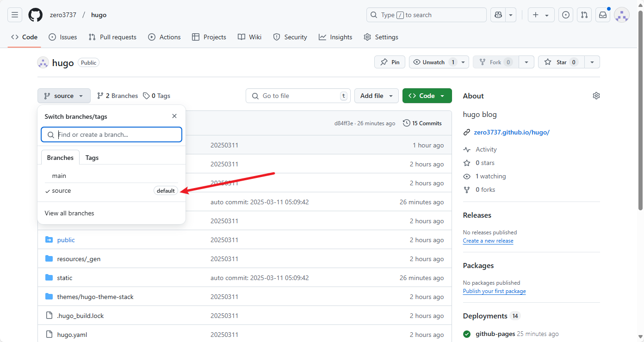View the 0 Tags link
Screen dimensions: 644x342
156,96
